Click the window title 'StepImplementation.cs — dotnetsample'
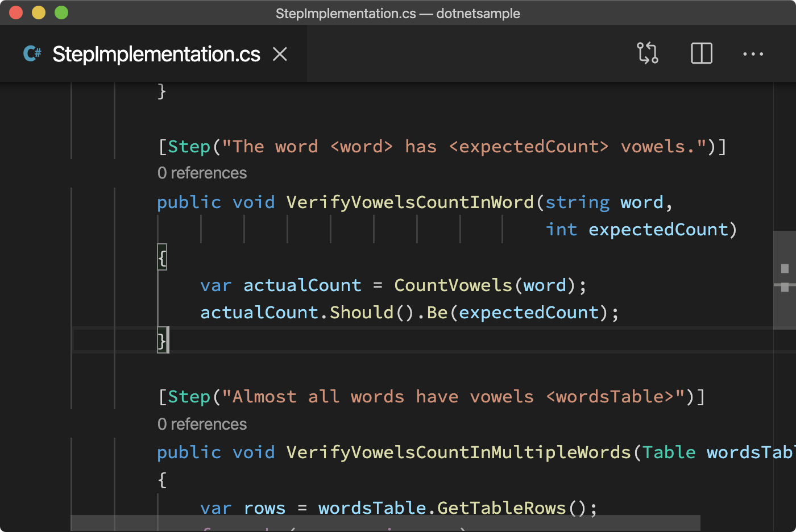The width and height of the screenshot is (796, 532). point(398,13)
